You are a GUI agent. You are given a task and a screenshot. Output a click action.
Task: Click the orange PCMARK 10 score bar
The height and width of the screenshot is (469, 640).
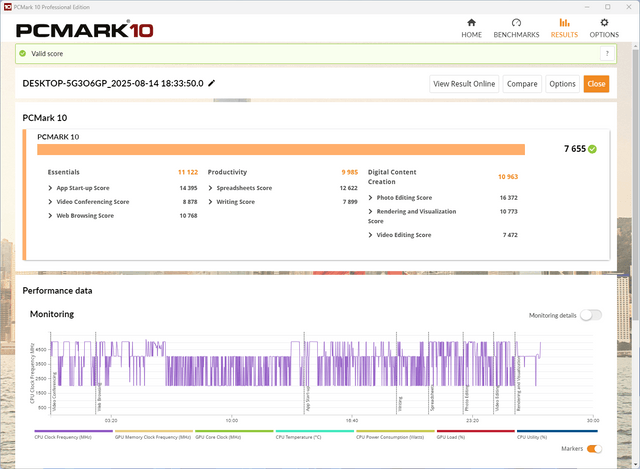point(281,149)
